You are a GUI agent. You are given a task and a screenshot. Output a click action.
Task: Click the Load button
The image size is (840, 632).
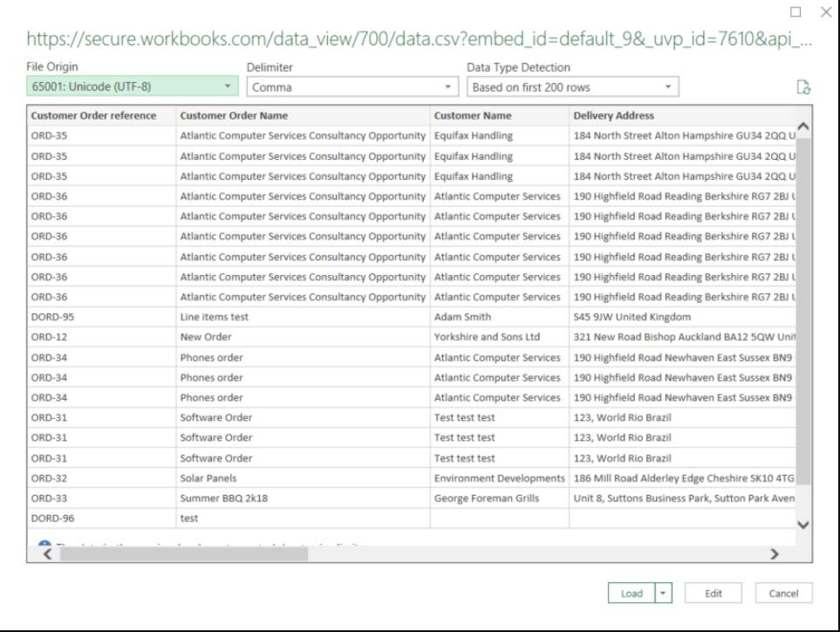631,593
